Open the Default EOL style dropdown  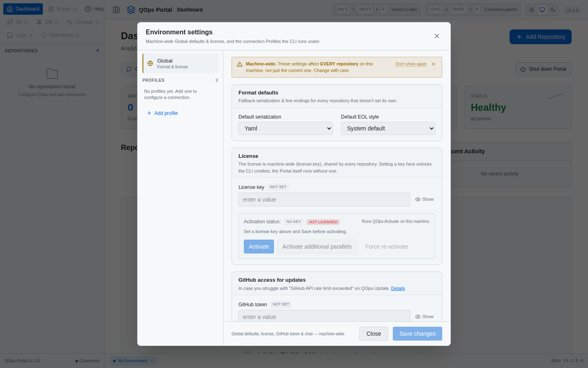click(x=388, y=128)
